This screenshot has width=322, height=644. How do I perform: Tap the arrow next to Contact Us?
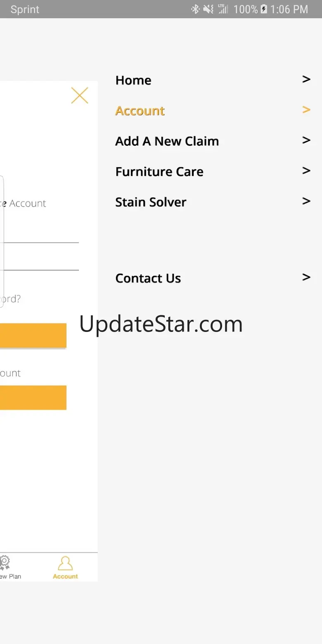click(x=306, y=277)
